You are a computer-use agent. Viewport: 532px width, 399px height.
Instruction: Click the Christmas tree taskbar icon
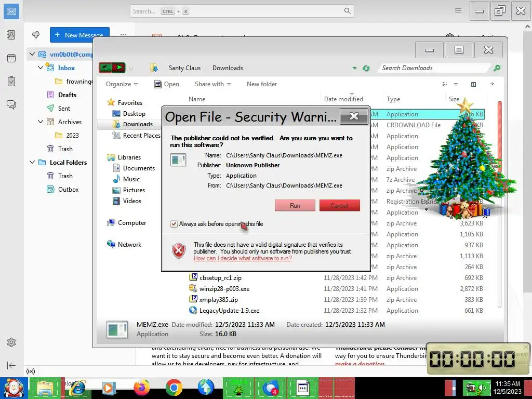[x=238, y=389]
